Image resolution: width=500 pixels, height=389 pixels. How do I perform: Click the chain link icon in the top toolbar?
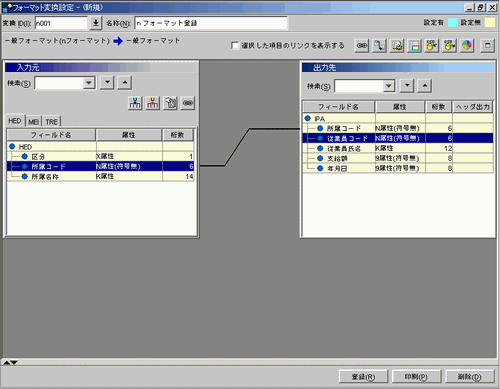tap(362, 46)
